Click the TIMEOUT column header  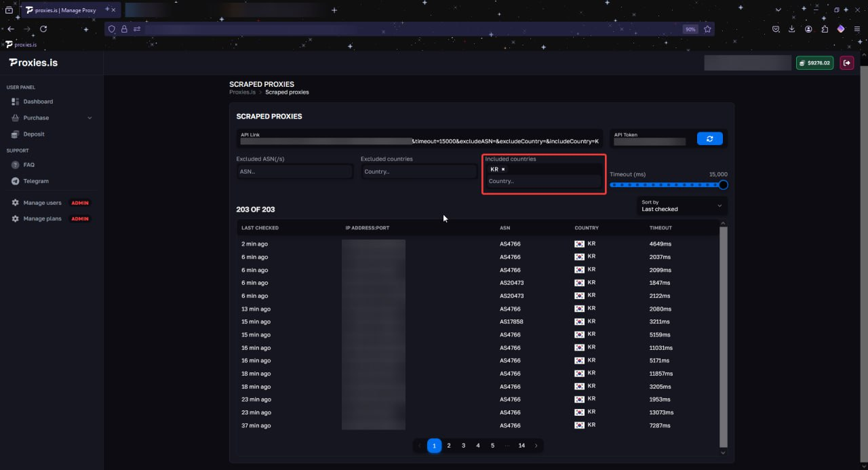pos(660,228)
